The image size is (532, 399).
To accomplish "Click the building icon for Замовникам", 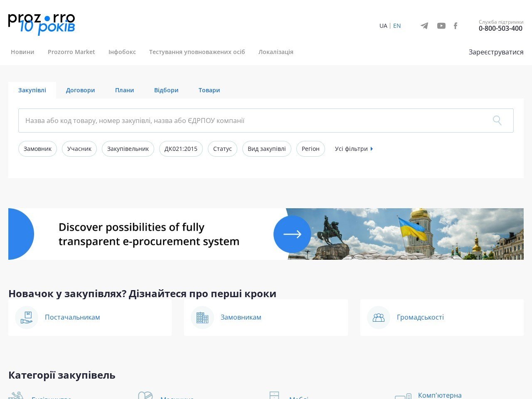I will [202, 318].
